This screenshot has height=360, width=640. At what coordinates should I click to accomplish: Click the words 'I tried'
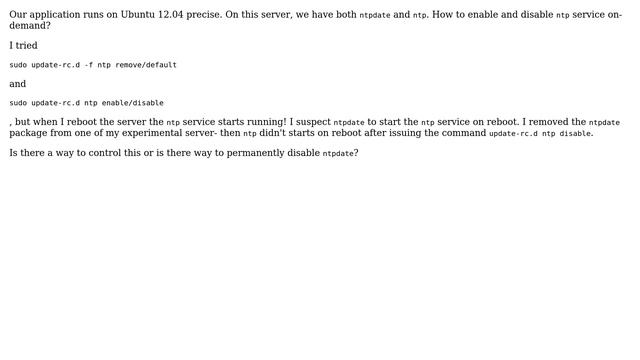(x=23, y=45)
